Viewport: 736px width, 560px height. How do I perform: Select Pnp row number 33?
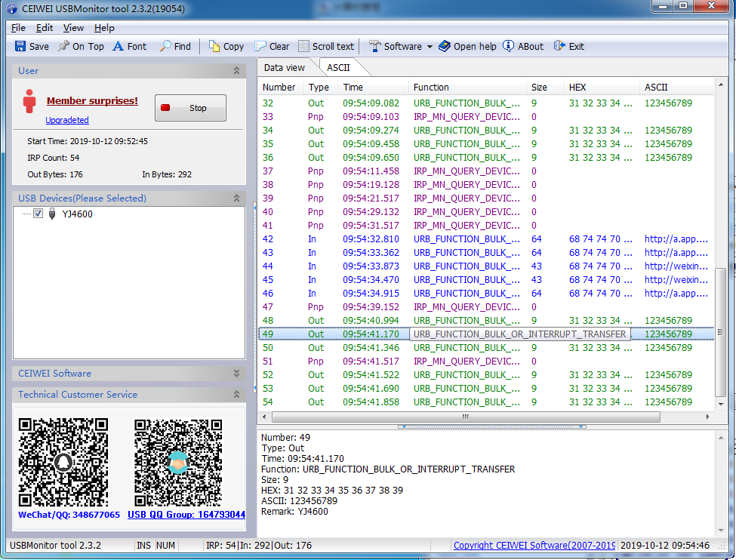point(486,117)
